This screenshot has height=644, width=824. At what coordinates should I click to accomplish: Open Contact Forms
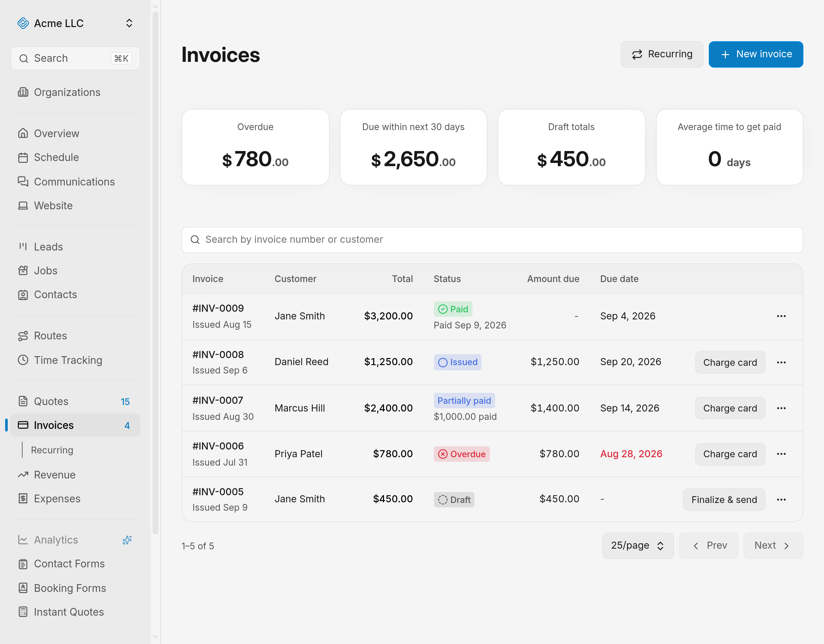pos(75,563)
